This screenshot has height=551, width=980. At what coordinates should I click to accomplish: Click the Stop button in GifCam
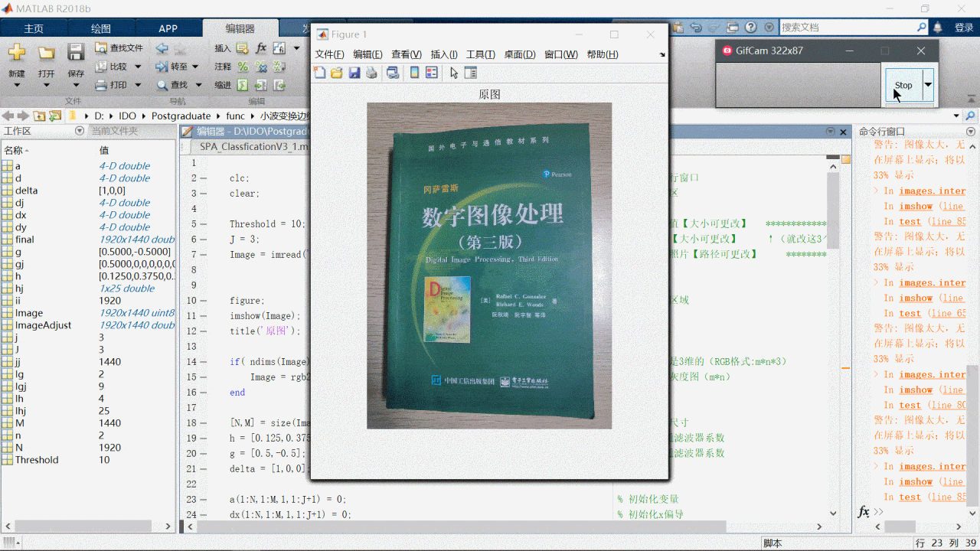click(x=903, y=85)
